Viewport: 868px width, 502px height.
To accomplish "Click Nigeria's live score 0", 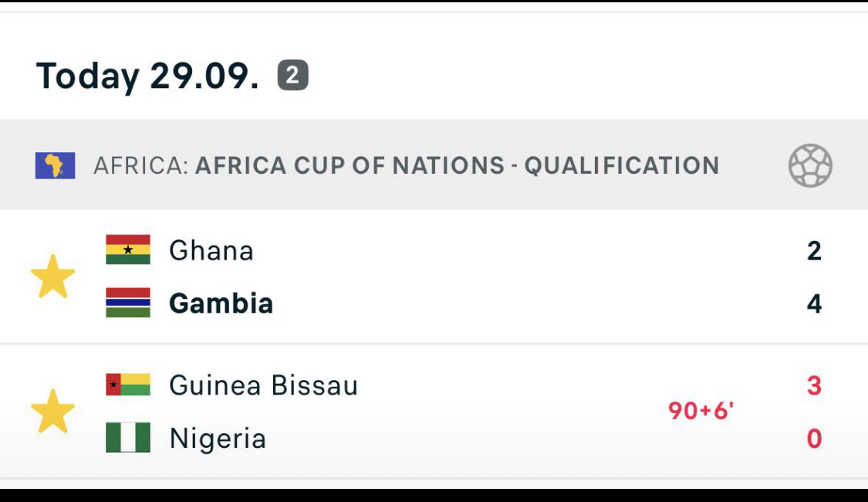I will point(814,439).
